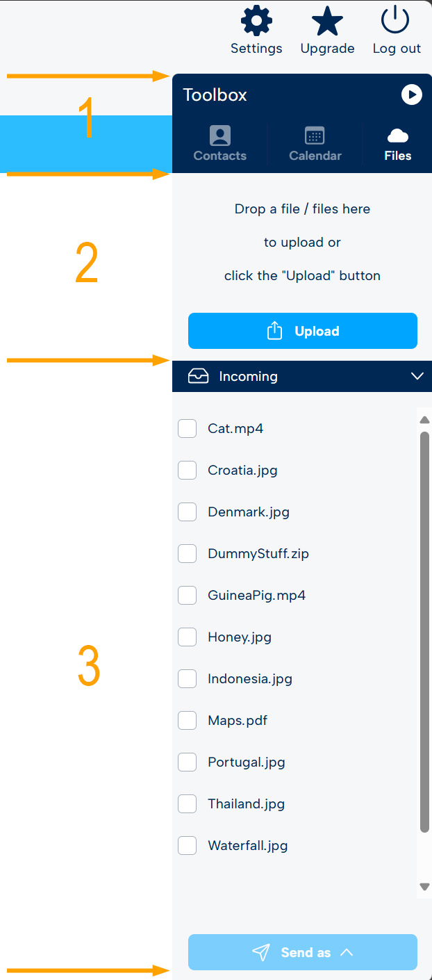Enable the Maps.pdf checkbox

coord(187,721)
